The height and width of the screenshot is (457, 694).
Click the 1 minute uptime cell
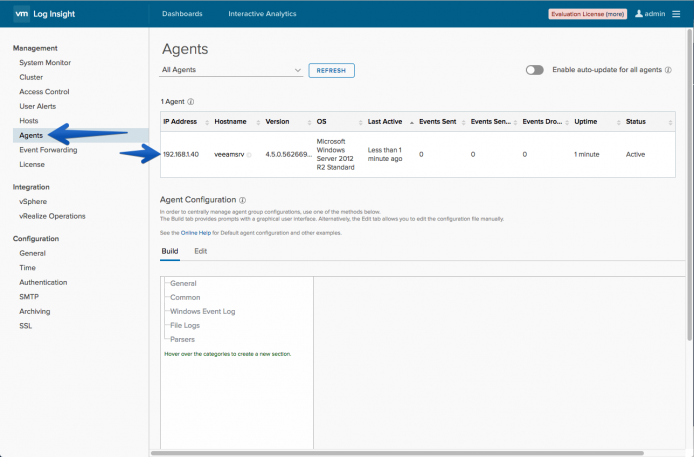[586, 155]
